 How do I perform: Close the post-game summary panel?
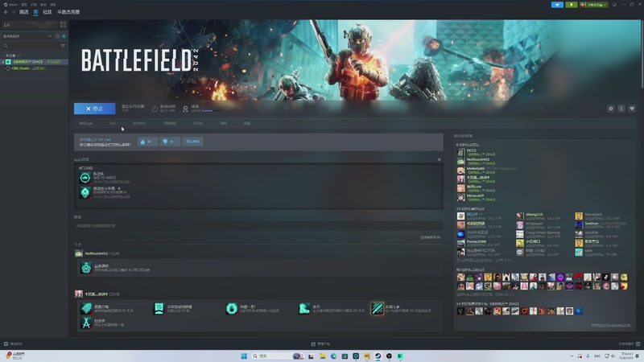click(439, 159)
